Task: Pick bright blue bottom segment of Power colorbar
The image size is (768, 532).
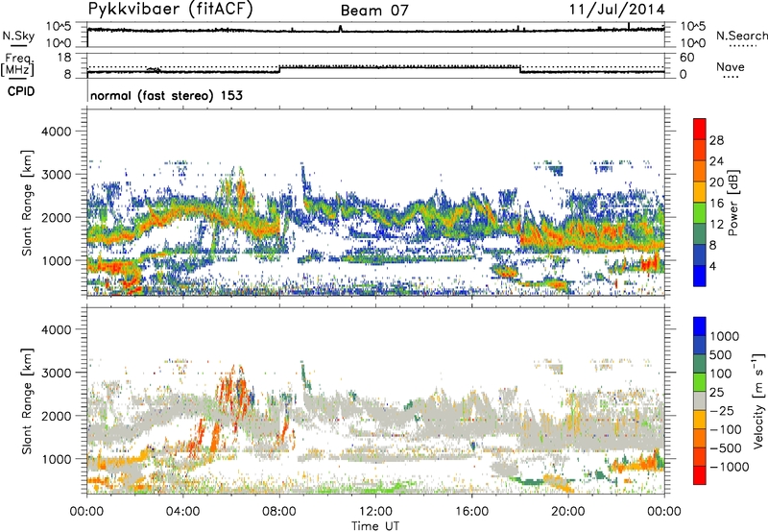Action: click(x=700, y=276)
